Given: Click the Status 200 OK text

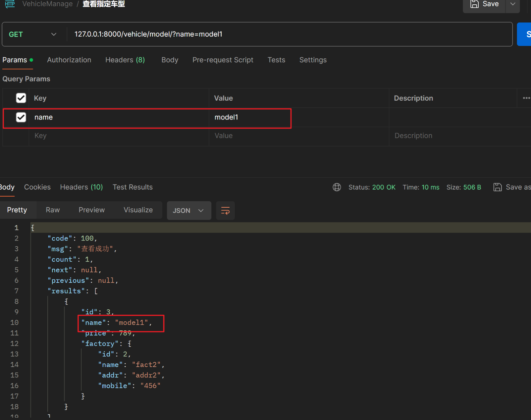Looking at the screenshot, I should pos(372,187).
